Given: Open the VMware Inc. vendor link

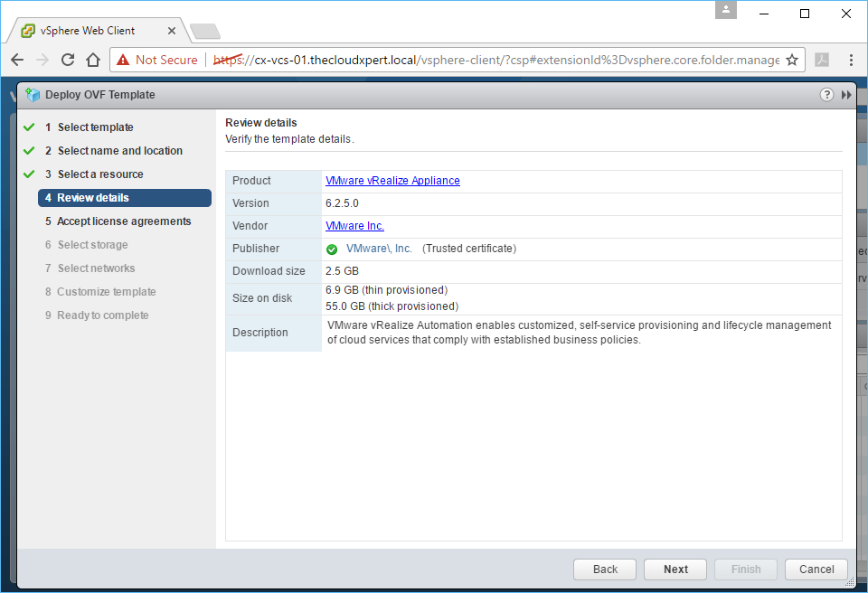Looking at the screenshot, I should tap(354, 226).
